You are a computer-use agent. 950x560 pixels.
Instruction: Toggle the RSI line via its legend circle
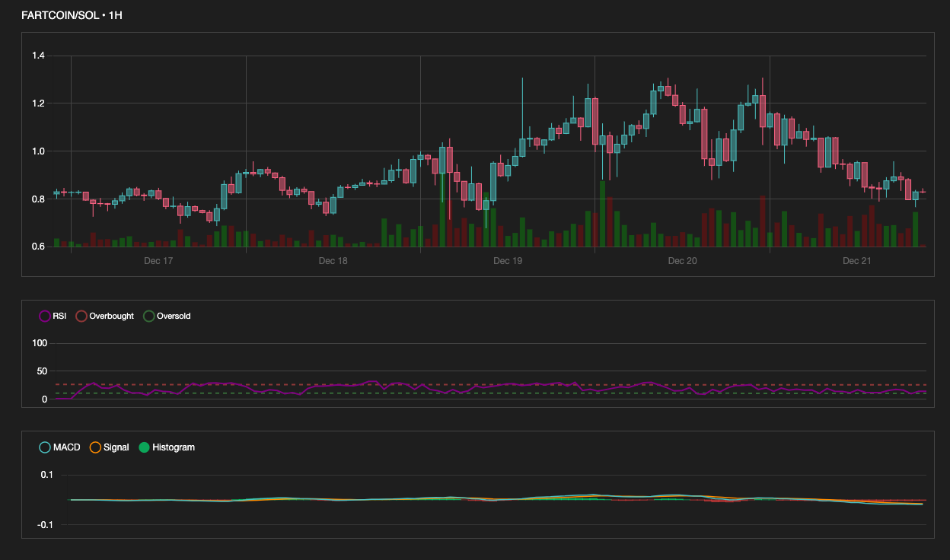45,316
